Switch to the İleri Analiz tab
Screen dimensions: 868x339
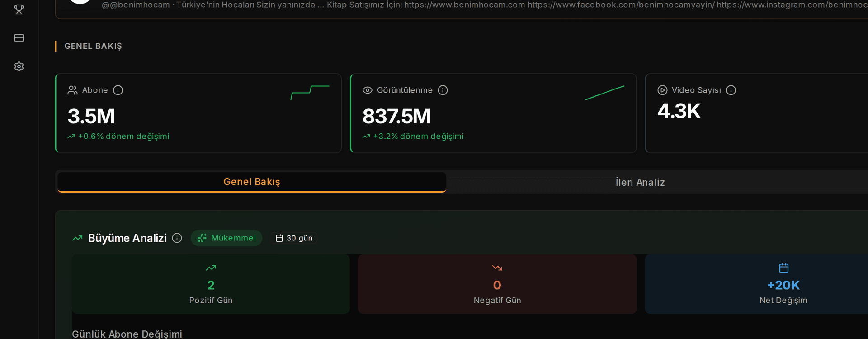coord(640,182)
